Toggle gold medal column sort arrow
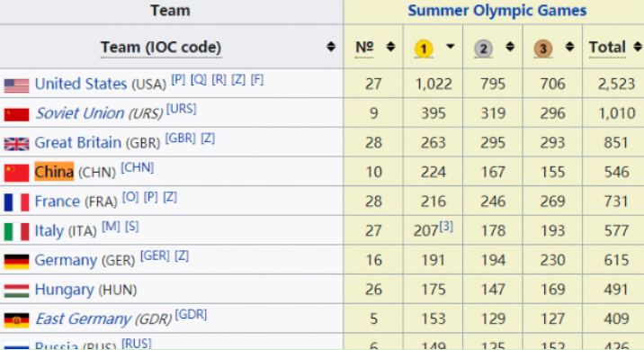The width and height of the screenshot is (644, 350). [x=451, y=47]
